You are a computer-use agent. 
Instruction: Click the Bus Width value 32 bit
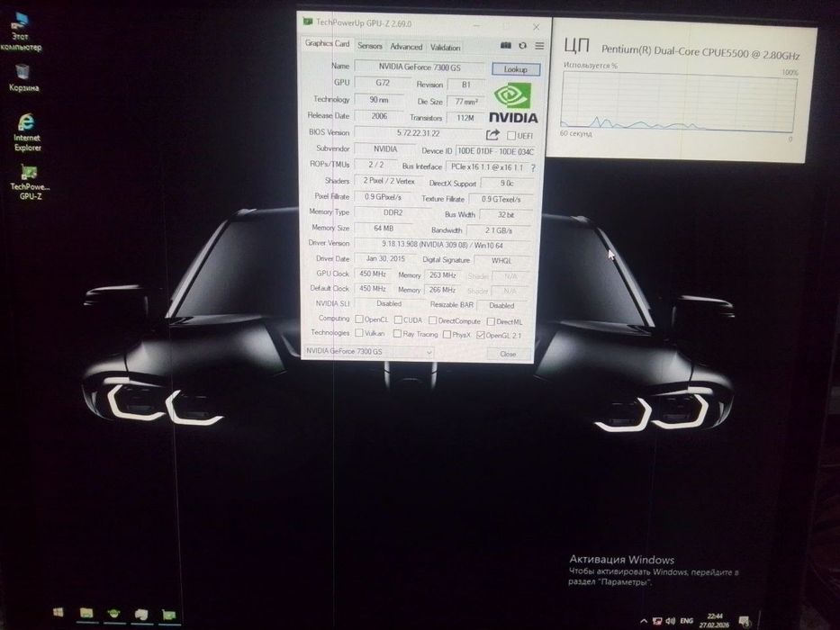click(506, 215)
